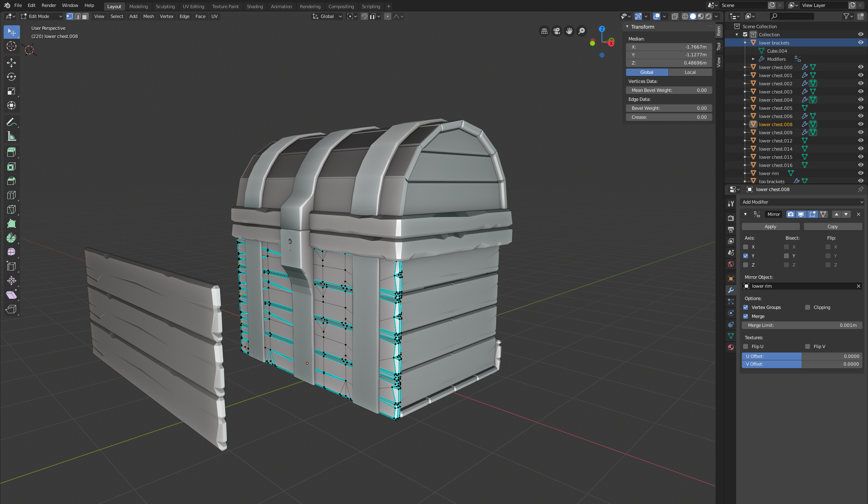The width and height of the screenshot is (868, 504).
Task: Enable the Clipping option
Action: [808, 307]
